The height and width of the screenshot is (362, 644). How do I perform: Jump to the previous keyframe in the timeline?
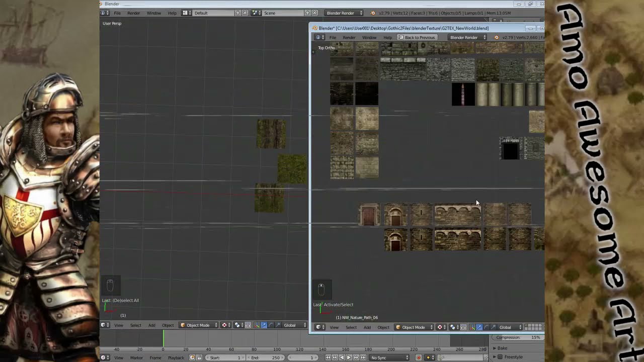coord(335,358)
